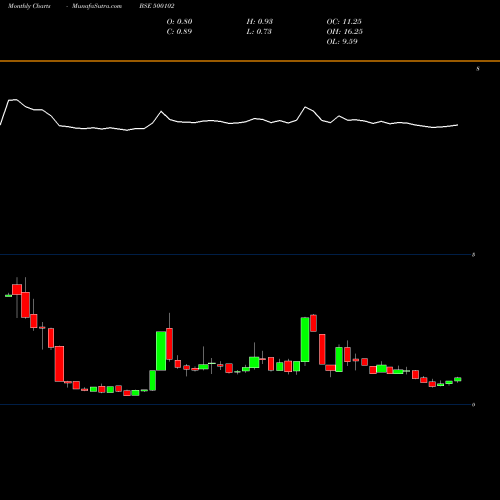This screenshot has width=500, height=500.
Task: Click the 'OH: 16.25' value
Action: (x=345, y=32)
